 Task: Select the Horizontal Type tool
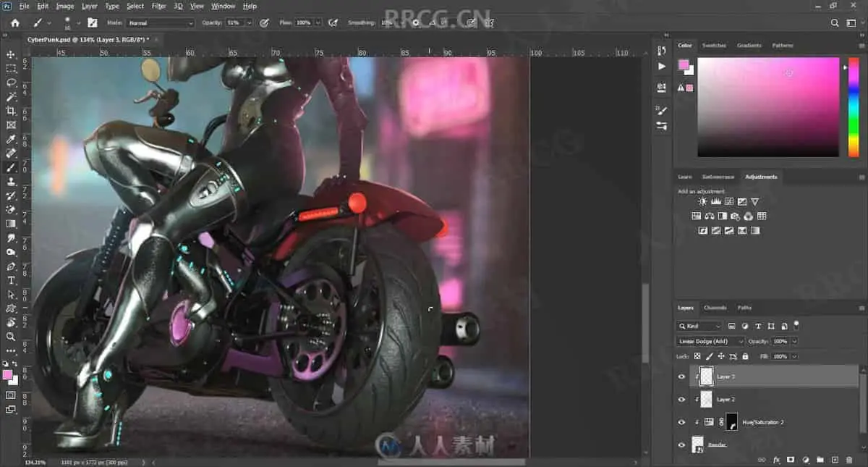point(11,280)
